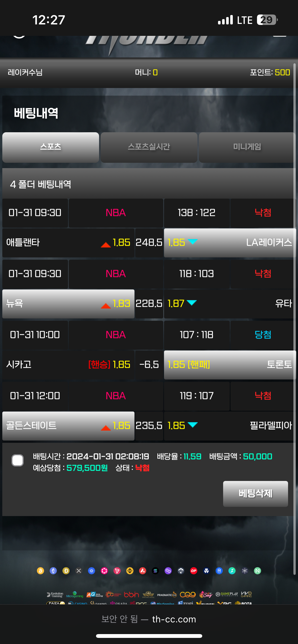The image size is (298, 644).
Task: Click the Ethereum coin icon
Action: (53, 571)
